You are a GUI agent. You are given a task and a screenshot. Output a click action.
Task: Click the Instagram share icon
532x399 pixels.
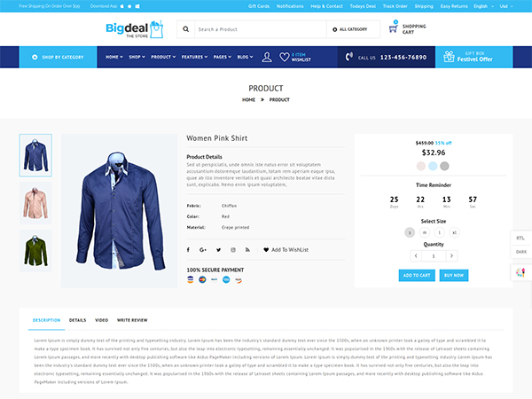coord(233,250)
